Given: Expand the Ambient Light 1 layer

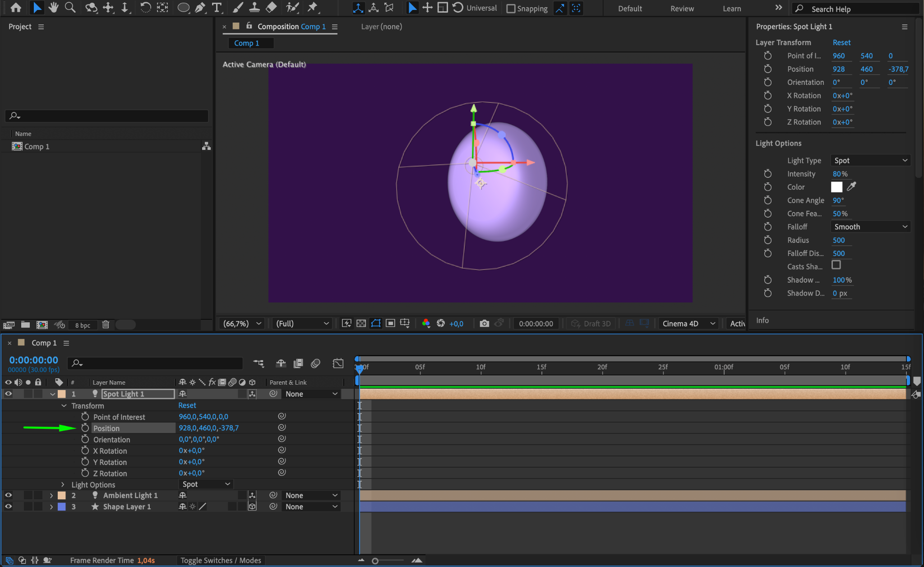Looking at the screenshot, I should [51, 495].
